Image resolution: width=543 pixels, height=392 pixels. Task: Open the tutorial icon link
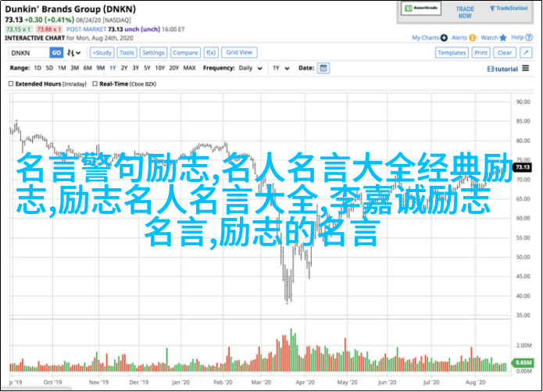click(x=504, y=69)
